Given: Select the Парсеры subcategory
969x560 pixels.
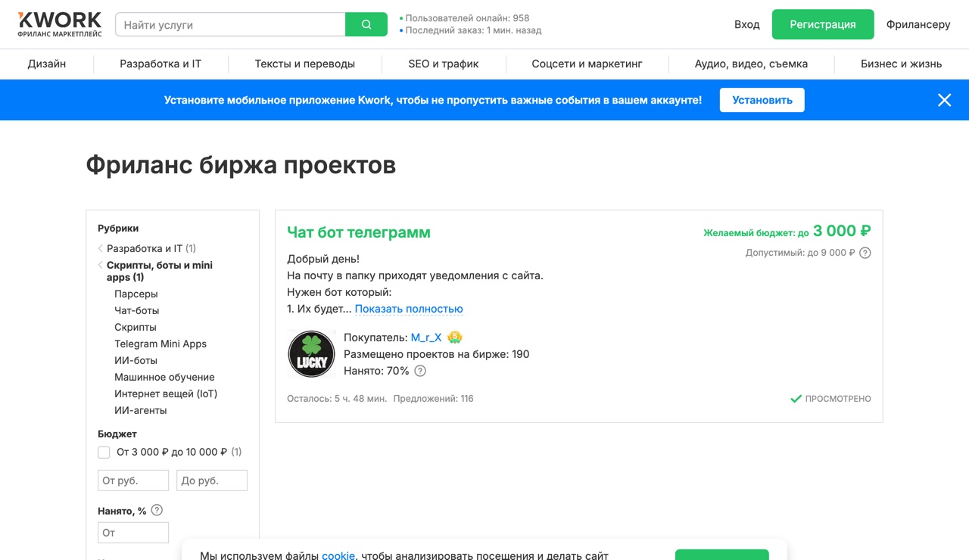Looking at the screenshot, I should [136, 294].
